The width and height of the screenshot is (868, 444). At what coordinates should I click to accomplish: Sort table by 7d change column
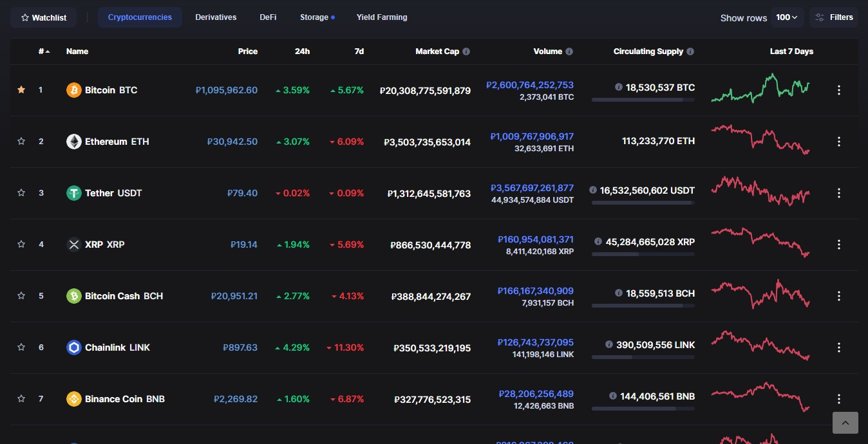359,51
